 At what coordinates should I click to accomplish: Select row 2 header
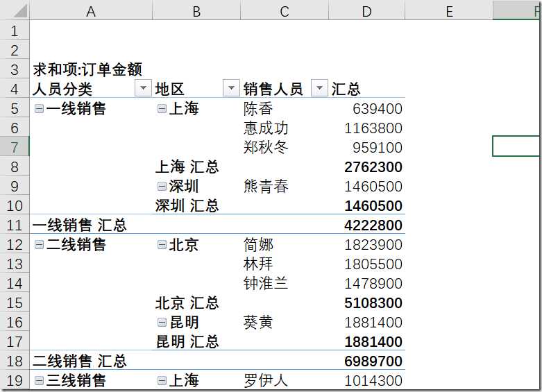tap(15, 51)
